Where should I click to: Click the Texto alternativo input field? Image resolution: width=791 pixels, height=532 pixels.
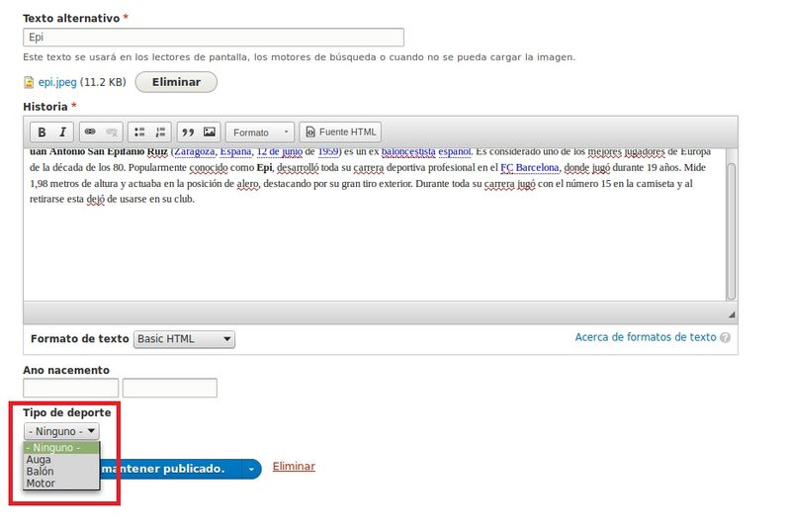[x=214, y=38]
